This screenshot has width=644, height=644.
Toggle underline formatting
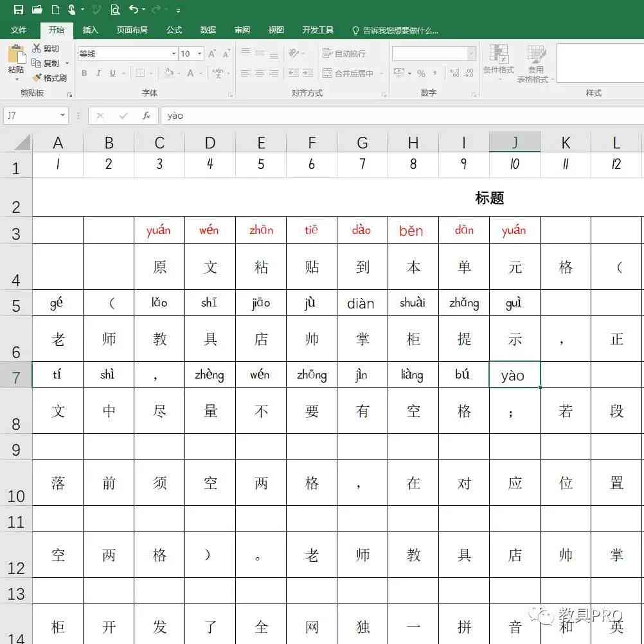pyautogui.click(x=112, y=73)
